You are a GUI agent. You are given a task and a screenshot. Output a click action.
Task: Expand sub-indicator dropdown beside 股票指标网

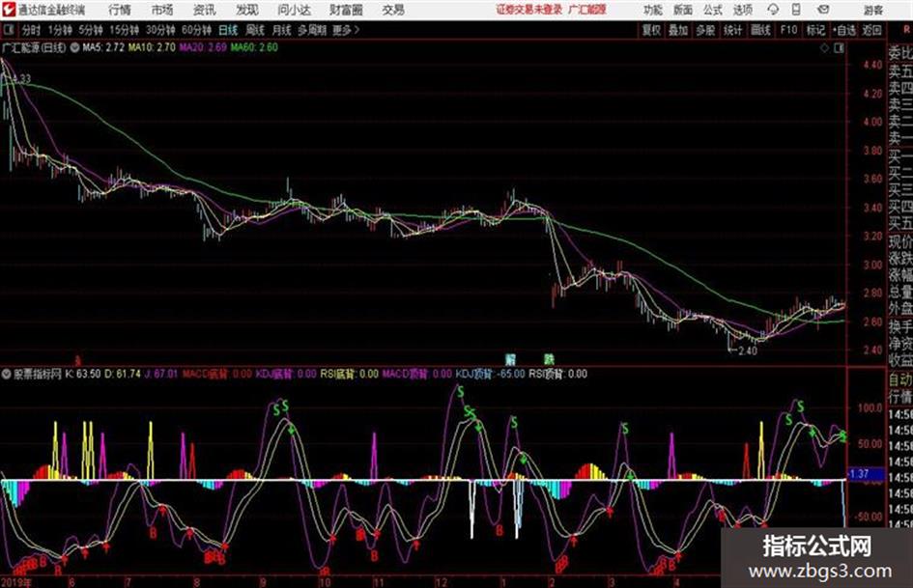pos(7,374)
